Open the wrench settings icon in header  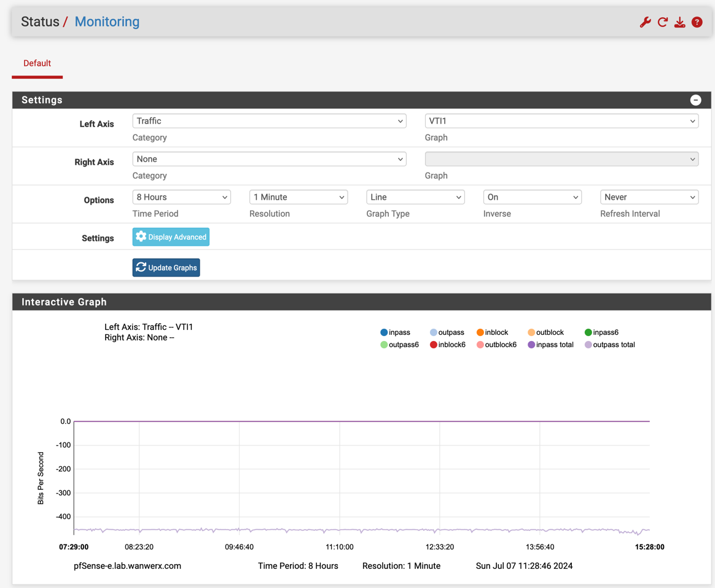645,22
